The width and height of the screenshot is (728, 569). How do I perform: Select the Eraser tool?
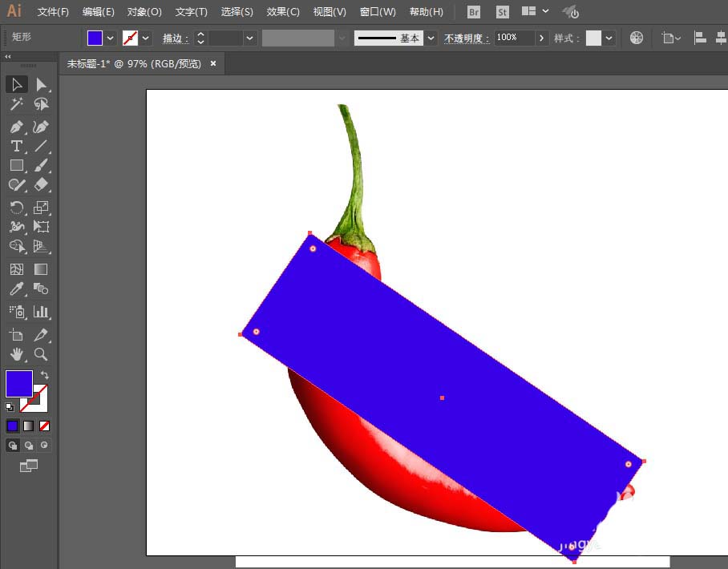pyautogui.click(x=41, y=184)
